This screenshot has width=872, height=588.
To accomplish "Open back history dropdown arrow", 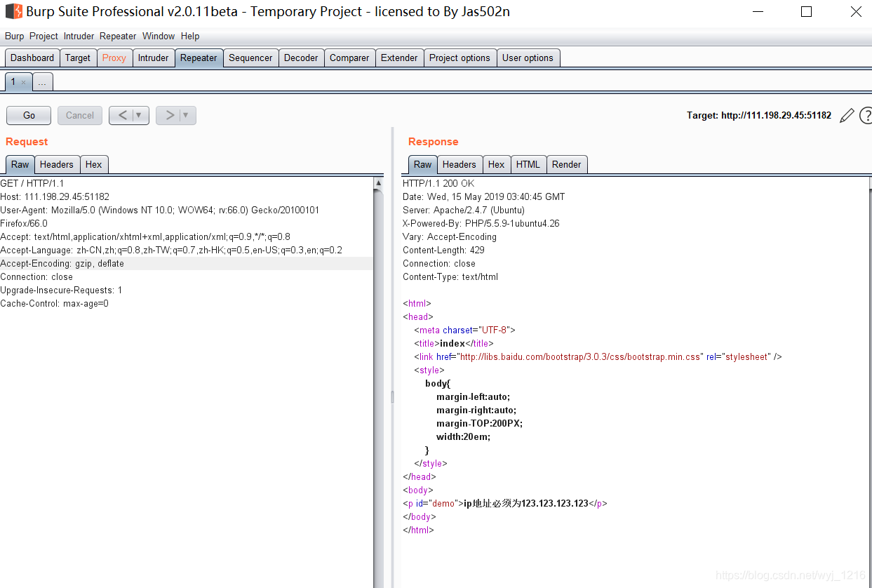I will point(139,115).
